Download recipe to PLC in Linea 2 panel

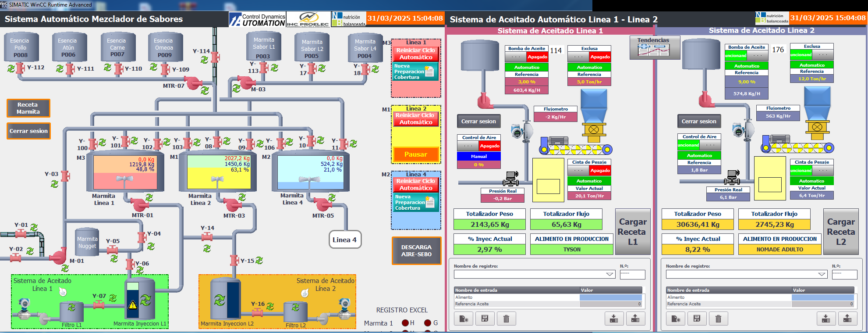point(826,319)
